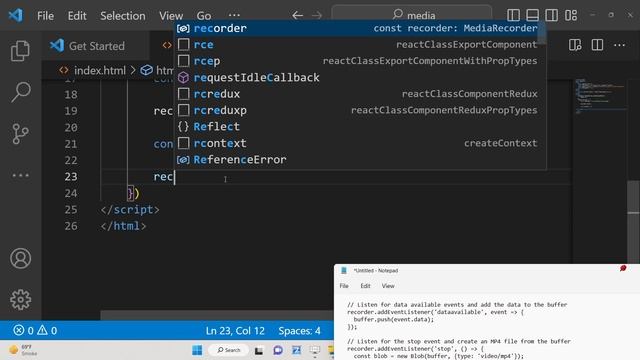640x360 pixels.
Task: Open Notepad's Edit menu
Action: pyautogui.click(x=365, y=286)
